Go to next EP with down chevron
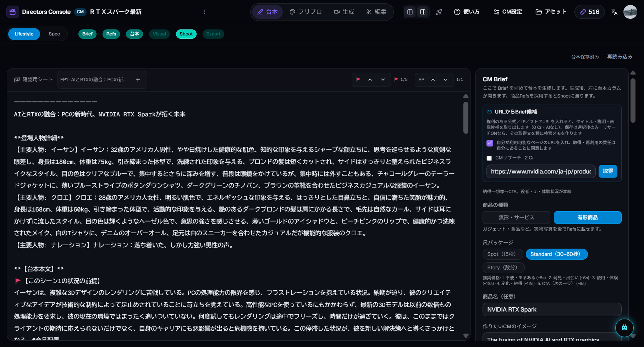This screenshot has width=644, height=347. point(445,80)
